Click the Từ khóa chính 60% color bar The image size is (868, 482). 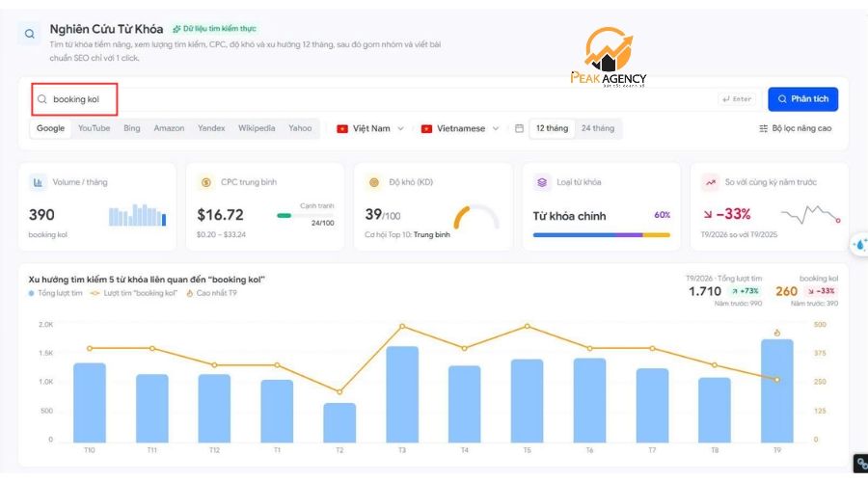pos(601,234)
